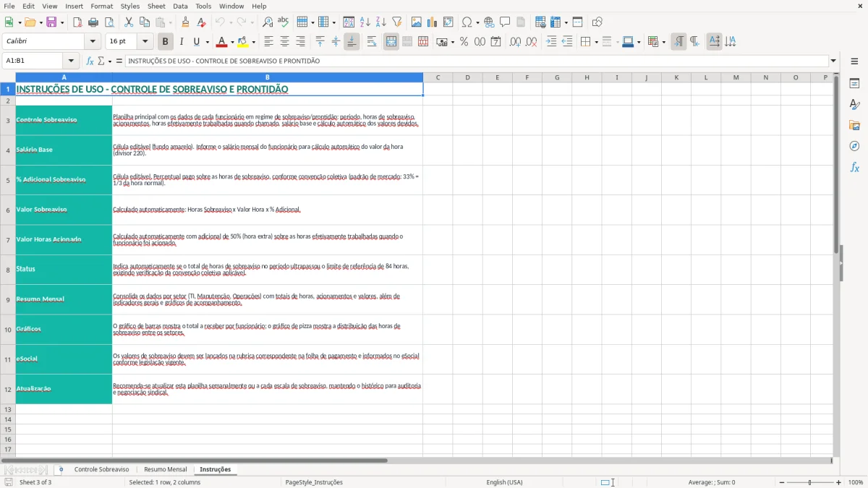Viewport: 868px width, 488px height.
Task: Sort descending
Action: (x=381, y=22)
